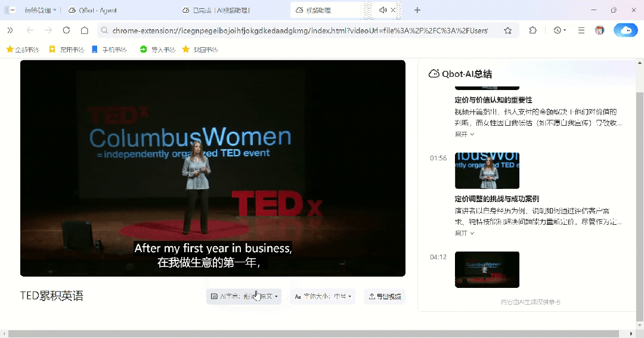Click the horizontal scrollbar at the bottom
The width and height of the screenshot is (644, 338).
tap(314, 333)
